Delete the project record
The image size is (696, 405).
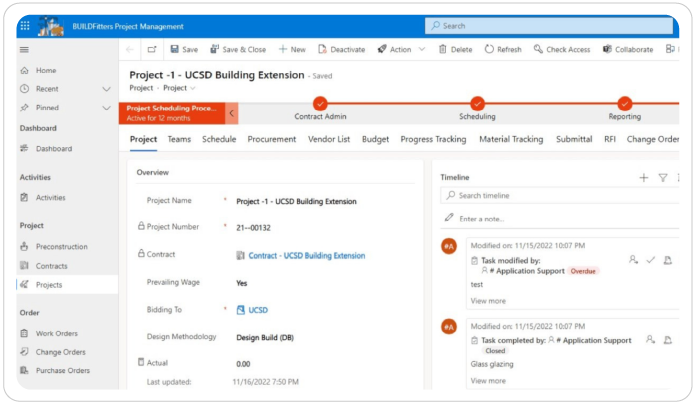point(455,49)
